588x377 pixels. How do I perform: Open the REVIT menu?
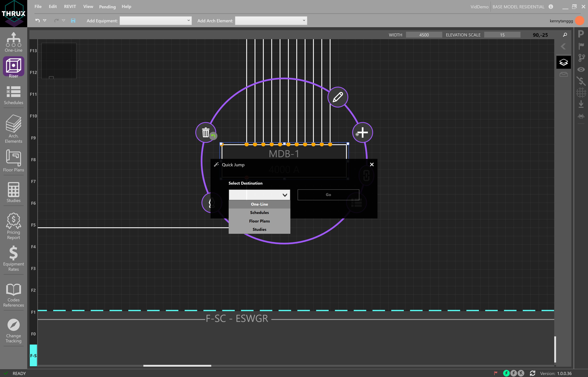point(70,6)
